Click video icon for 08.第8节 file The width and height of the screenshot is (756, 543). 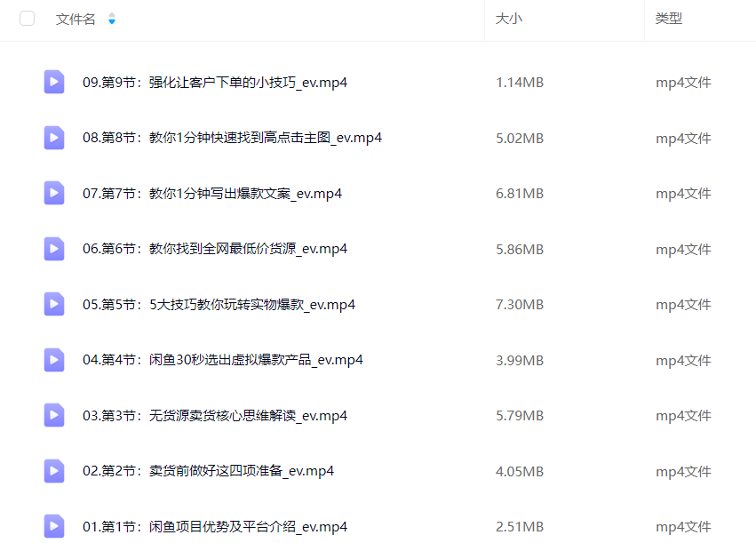(x=54, y=138)
